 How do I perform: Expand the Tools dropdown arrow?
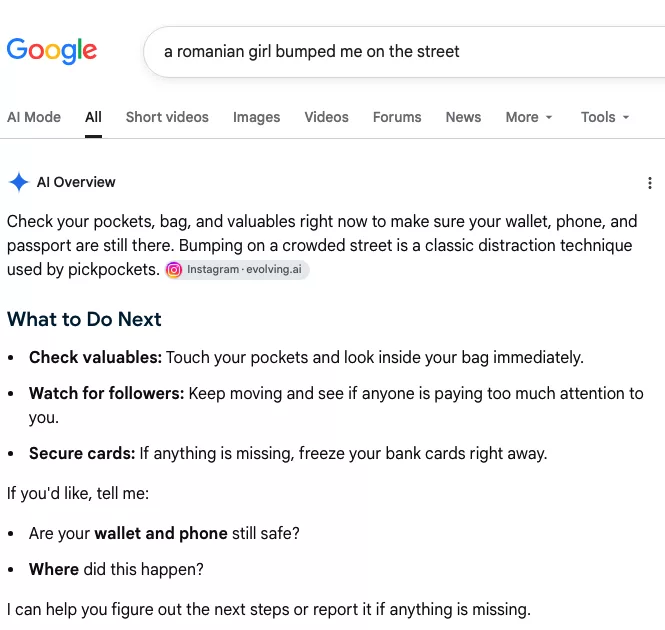pos(626,117)
